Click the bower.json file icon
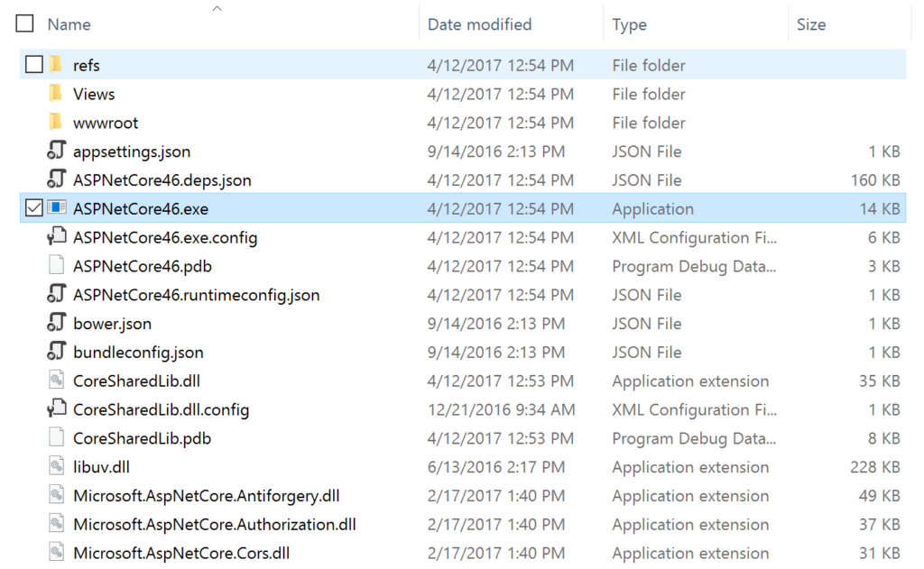Screen dimensions: 924x569 point(57,322)
